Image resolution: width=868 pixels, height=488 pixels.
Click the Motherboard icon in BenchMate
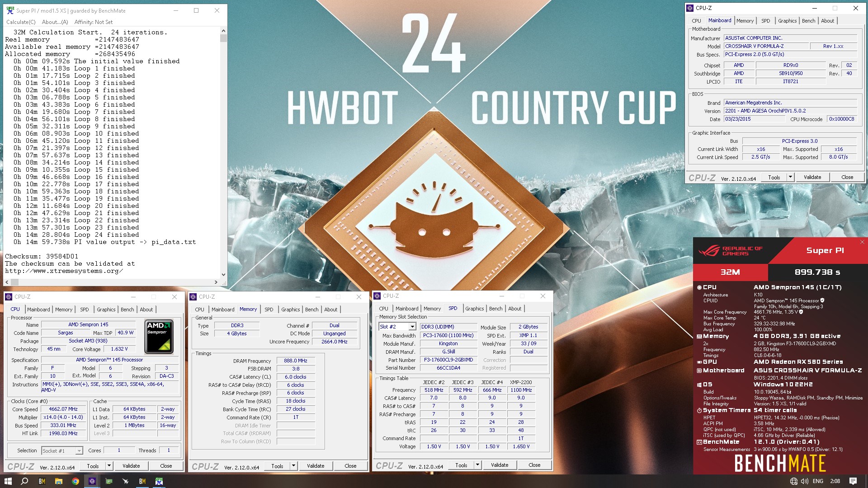tap(699, 371)
